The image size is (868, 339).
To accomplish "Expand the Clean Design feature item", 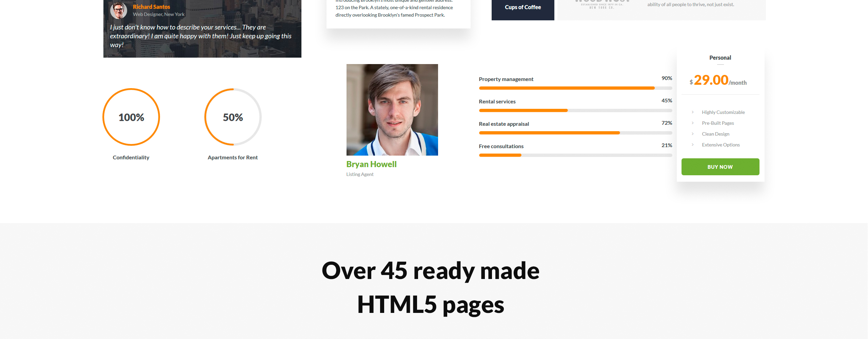I will [x=715, y=134].
